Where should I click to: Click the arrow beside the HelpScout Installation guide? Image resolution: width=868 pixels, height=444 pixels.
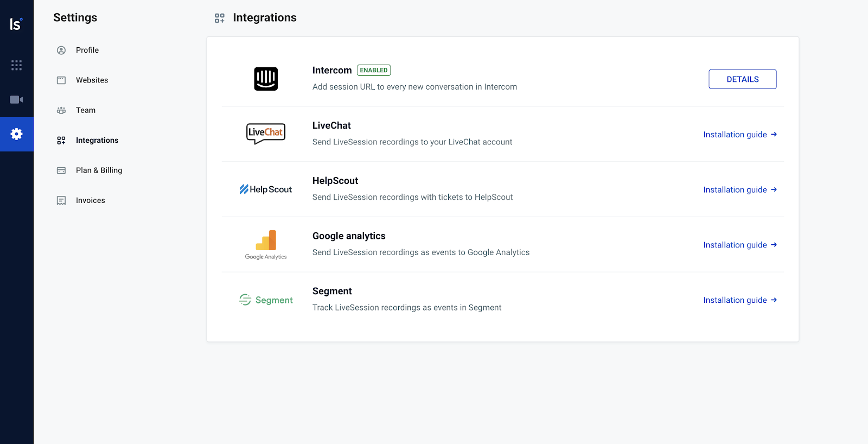774,189
